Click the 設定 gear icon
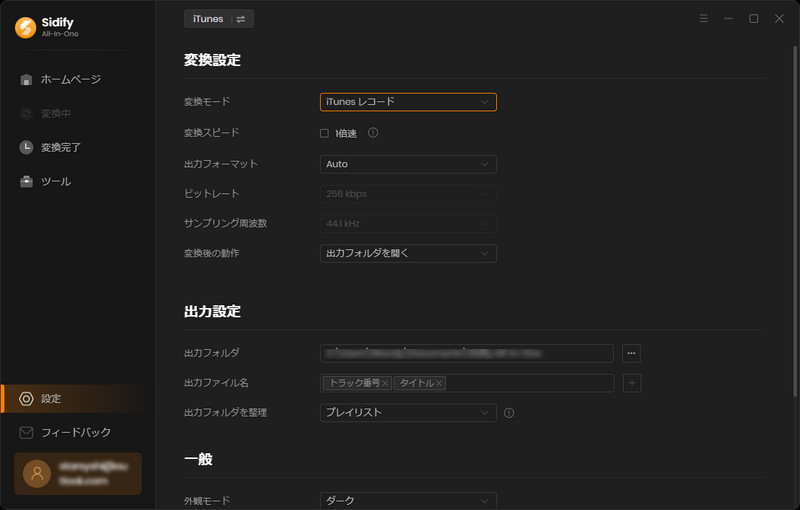Image resolution: width=800 pixels, height=510 pixels. pyautogui.click(x=26, y=399)
